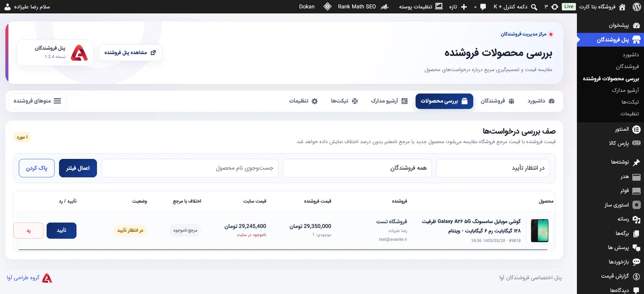Open فروشندگان submenu item in sidebar

click(x=627, y=66)
